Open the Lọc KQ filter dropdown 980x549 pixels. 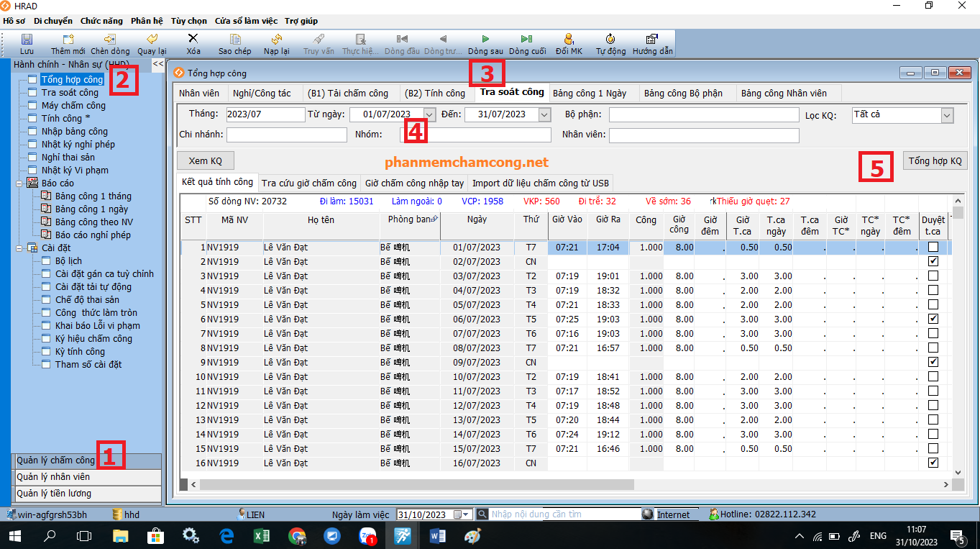[x=947, y=115]
